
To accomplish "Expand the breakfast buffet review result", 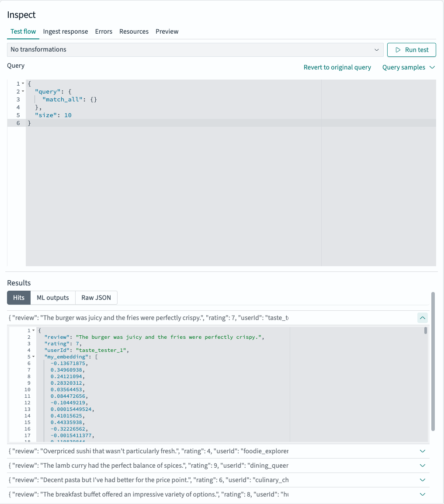I will pyautogui.click(x=422, y=494).
